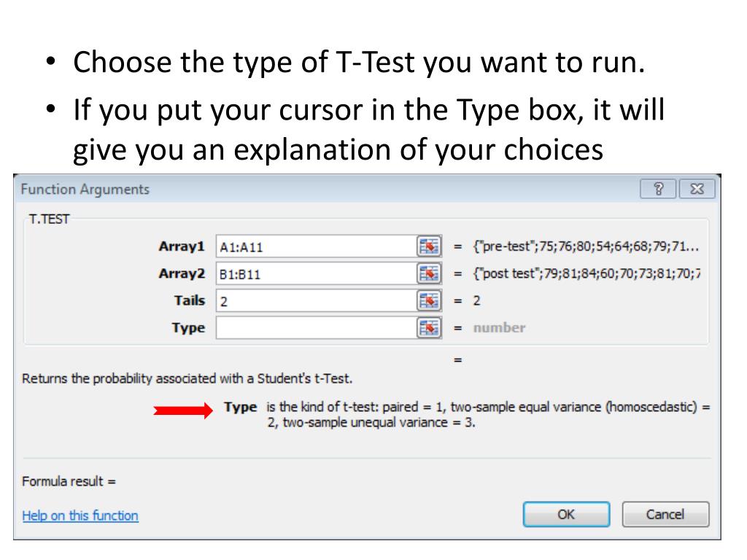747x560 pixels.
Task: Dismiss dialog with Cancel button
Action: click(x=665, y=514)
